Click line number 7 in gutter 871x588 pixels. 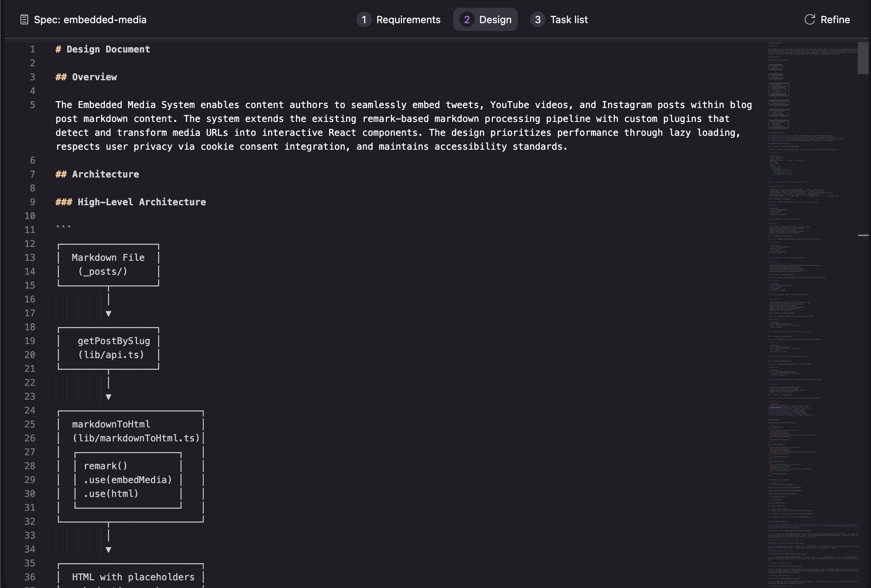click(32, 174)
